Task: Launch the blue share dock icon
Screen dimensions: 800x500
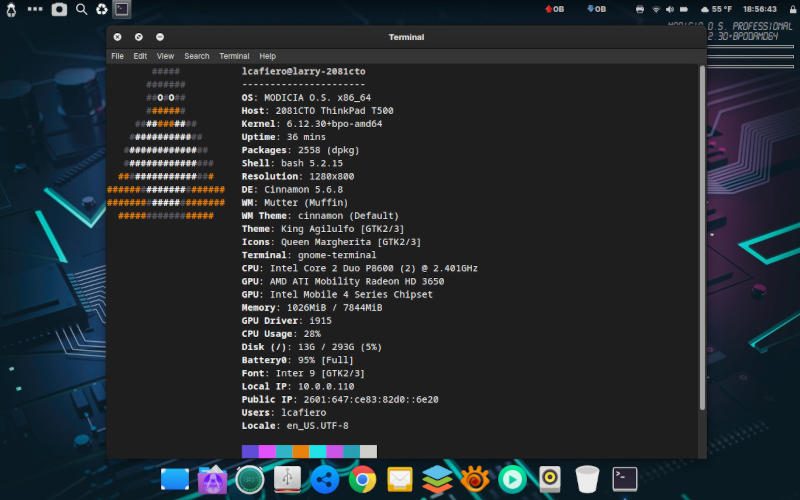Action: [x=325, y=480]
